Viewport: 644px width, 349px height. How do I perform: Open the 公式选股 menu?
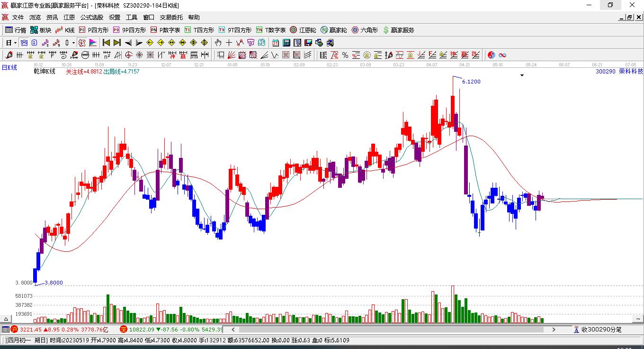pos(92,18)
